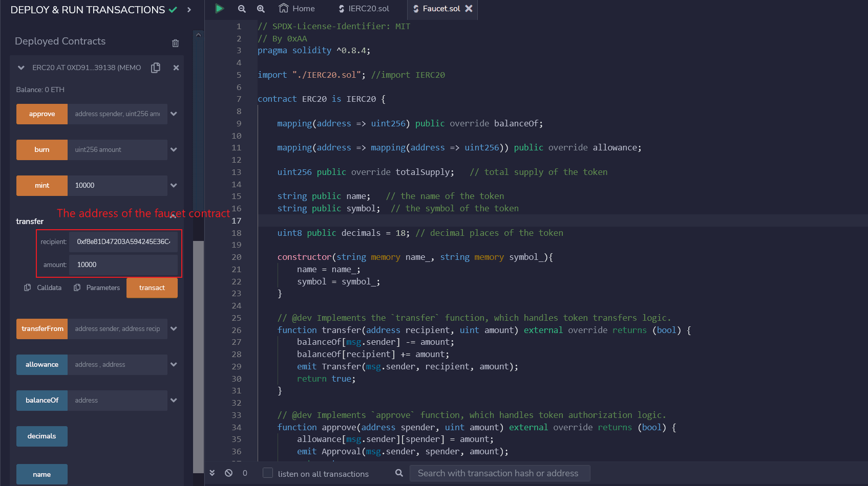The image size is (868, 486).
Task: Clear deployed contracts with trash icon
Action: 175,43
